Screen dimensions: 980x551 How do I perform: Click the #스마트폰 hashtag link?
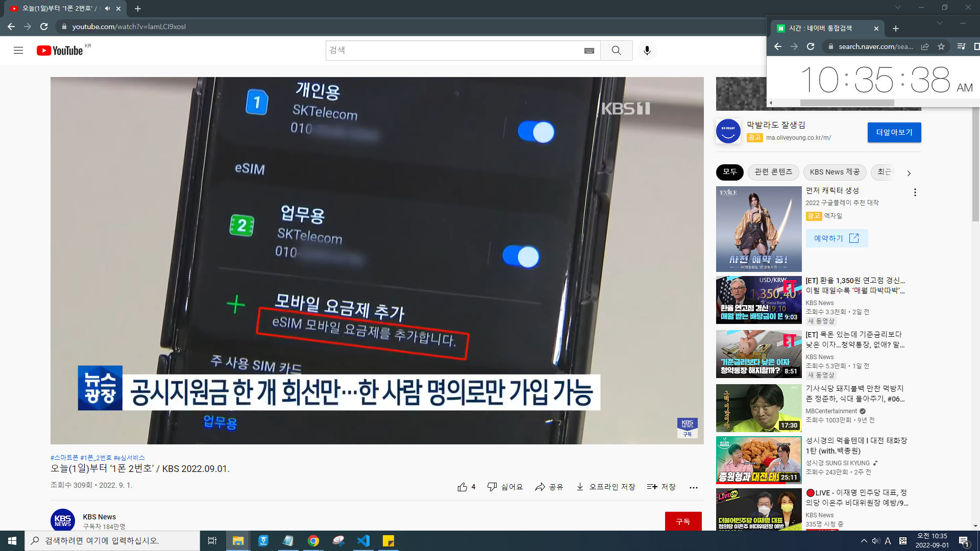pyautogui.click(x=64, y=458)
